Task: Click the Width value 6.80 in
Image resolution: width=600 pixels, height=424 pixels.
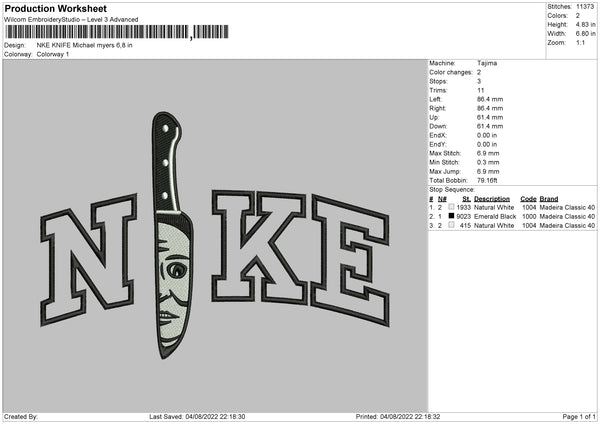Action: click(585, 34)
